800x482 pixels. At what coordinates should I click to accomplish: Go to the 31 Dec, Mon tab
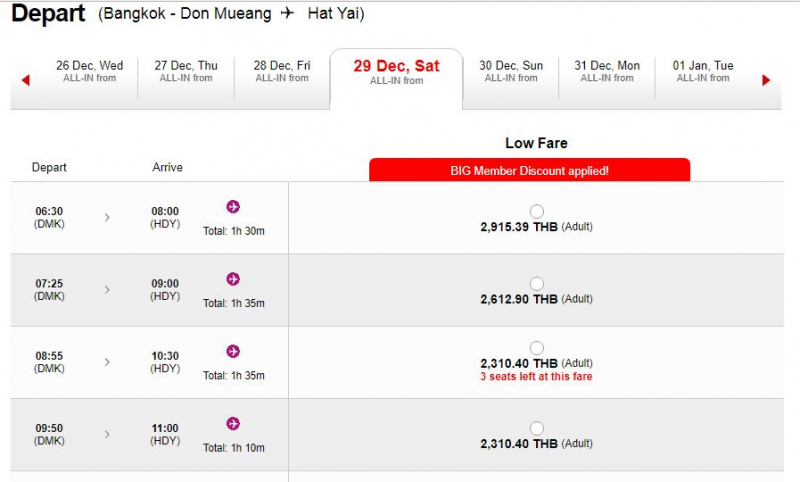click(x=607, y=72)
